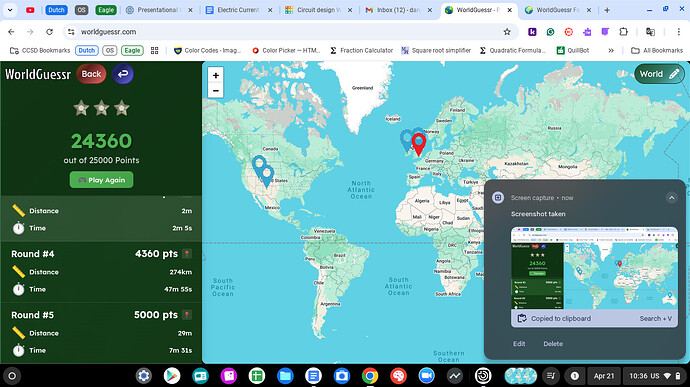Click the red guess pin over Europe

coord(418,144)
